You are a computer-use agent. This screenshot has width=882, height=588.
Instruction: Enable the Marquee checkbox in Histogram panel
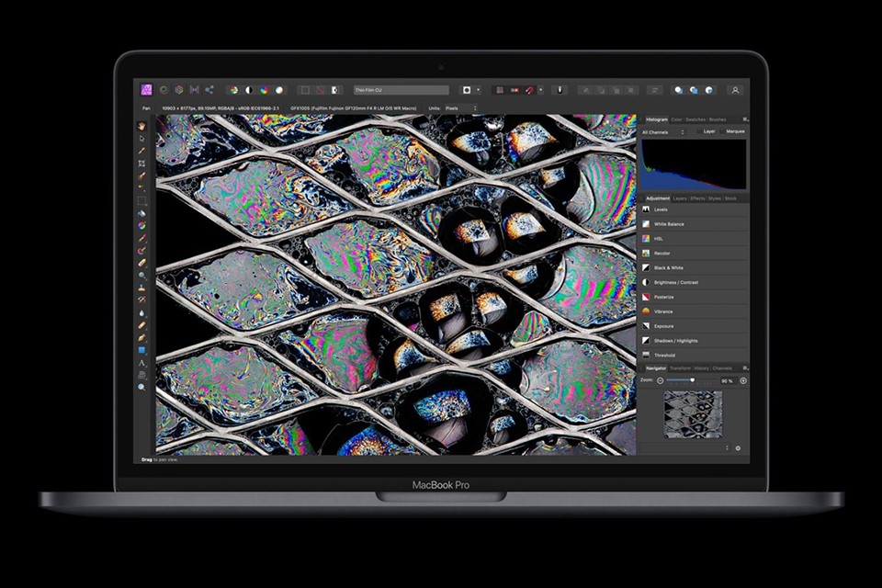(x=722, y=131)
